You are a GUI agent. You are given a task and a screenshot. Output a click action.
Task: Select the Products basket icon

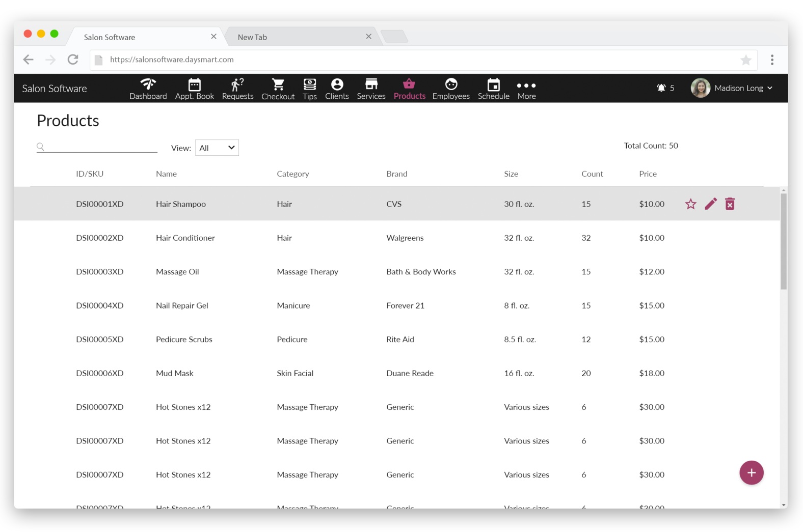click(409, 84)
